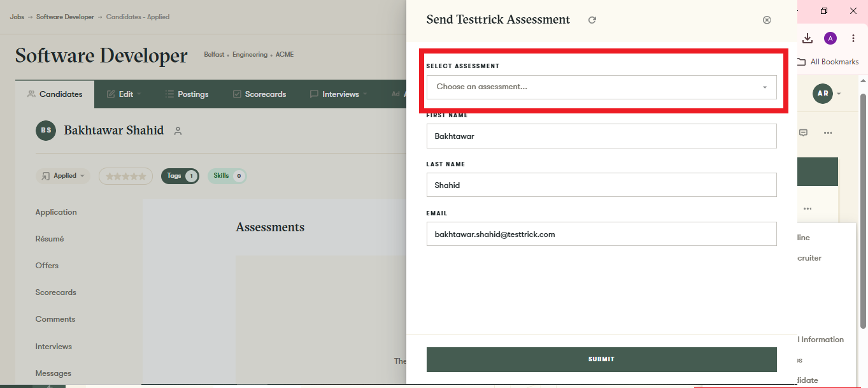
Task: Open the All Bookmarks folder
Action: click(829, 62)
